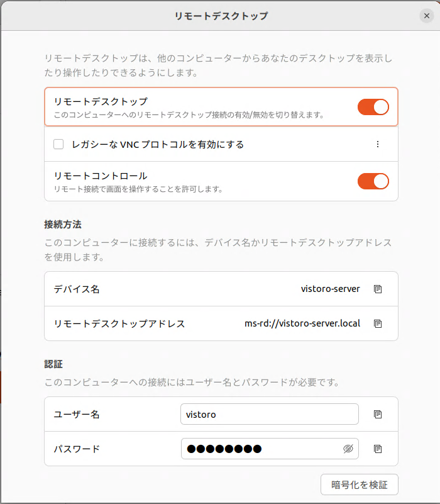Screen dimensions: 440x504
Task: Disable the リモートデスクトップ switch
Action: (x=373, y=107)
